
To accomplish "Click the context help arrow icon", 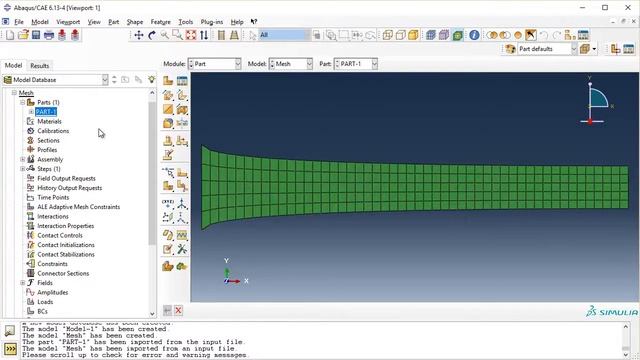I will 253,22.
